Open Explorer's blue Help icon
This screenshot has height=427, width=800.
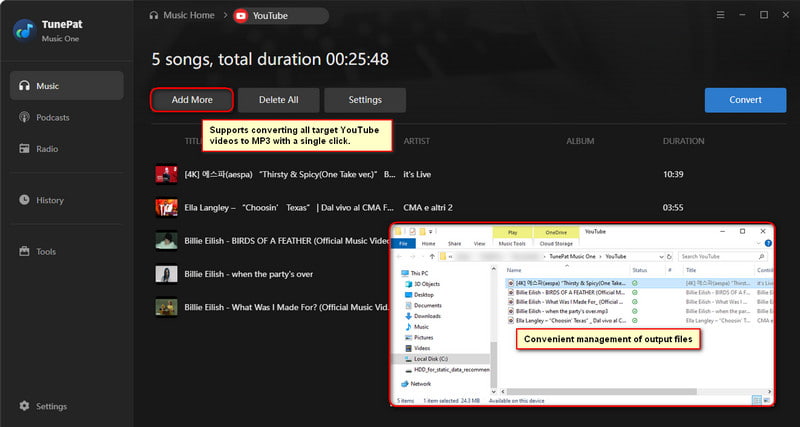point(768,244)
